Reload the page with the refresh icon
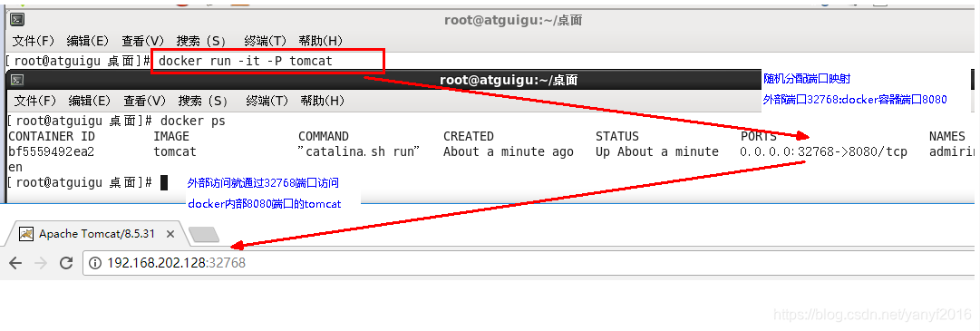The height and width of the screenshot is (331, 980). (66, 263)
